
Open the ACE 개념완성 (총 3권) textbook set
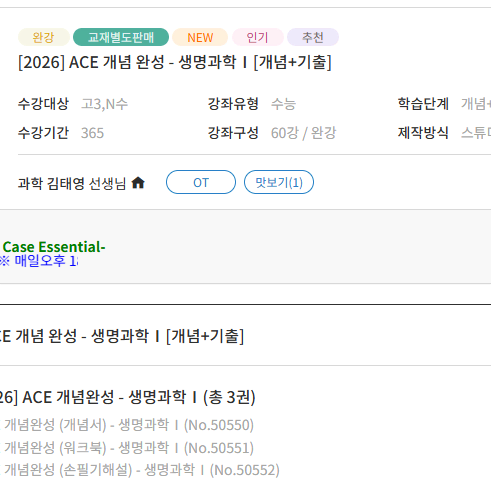[x=128, y=397]
